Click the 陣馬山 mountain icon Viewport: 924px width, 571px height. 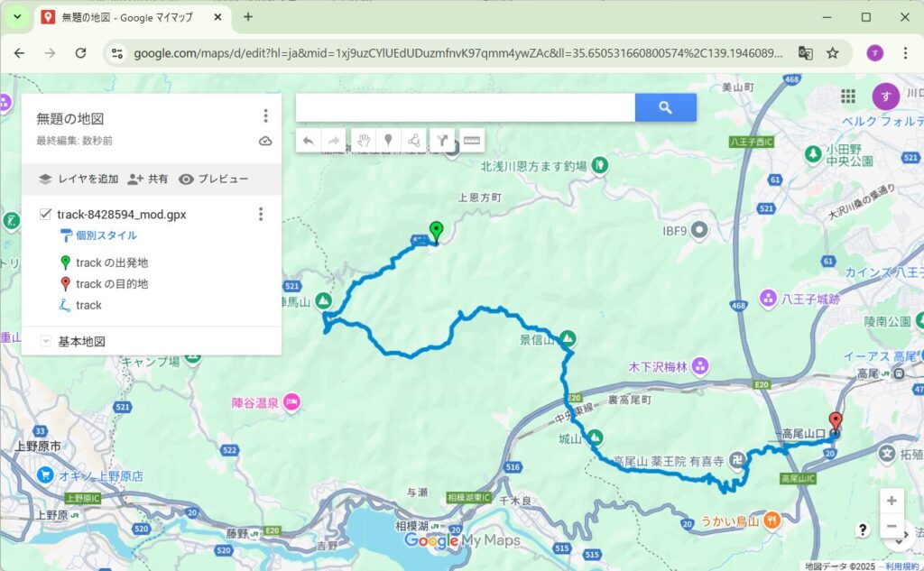click(x=323, y=301)
